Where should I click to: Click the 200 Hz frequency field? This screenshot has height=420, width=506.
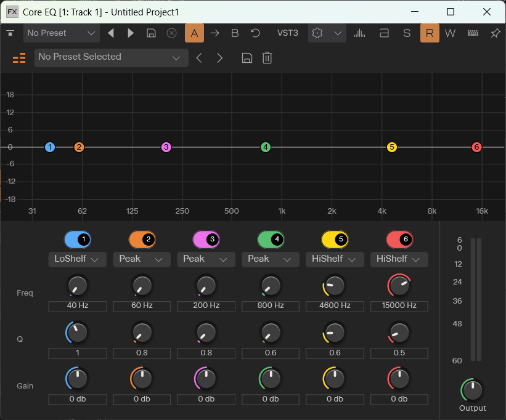point(206,305)
